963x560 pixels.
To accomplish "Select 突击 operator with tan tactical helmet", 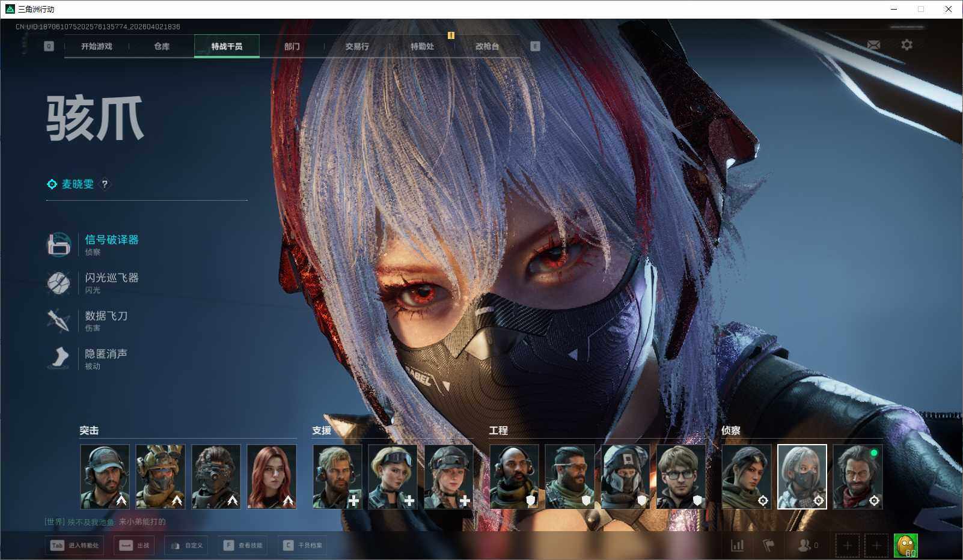I will pos(160,476).
